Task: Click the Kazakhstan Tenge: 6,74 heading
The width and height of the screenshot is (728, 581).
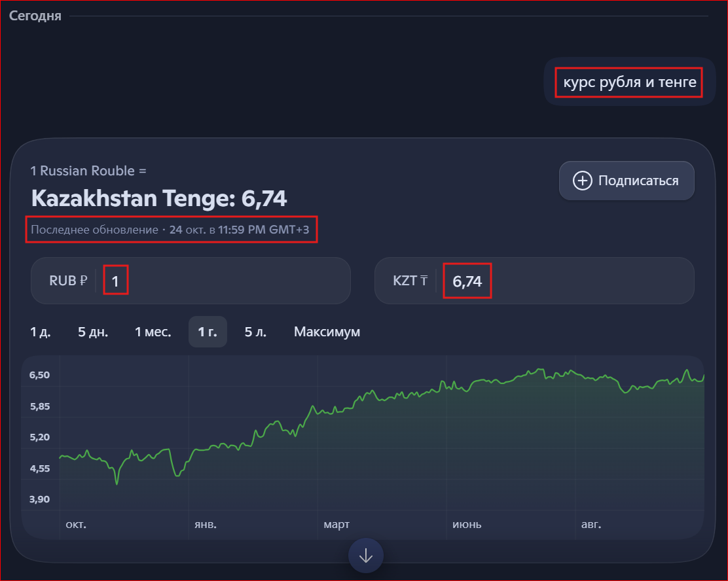Action: (159, 198)
